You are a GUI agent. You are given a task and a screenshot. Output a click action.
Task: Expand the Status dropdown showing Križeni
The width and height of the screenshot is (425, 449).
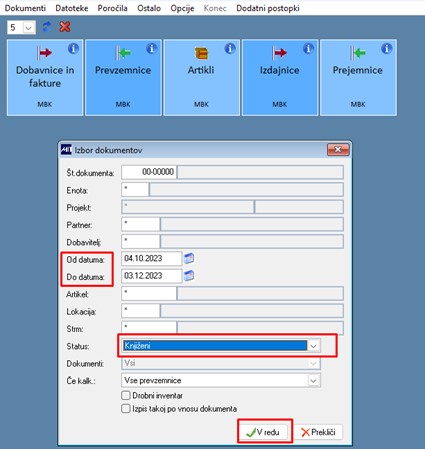[x=313, y=346]
